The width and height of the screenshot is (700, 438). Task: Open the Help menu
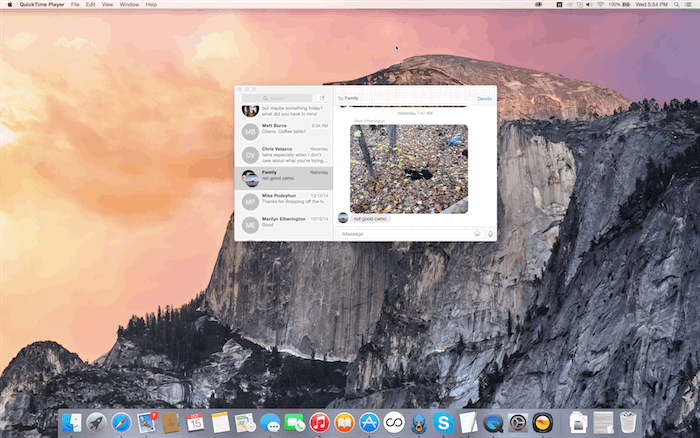point(151,4)
